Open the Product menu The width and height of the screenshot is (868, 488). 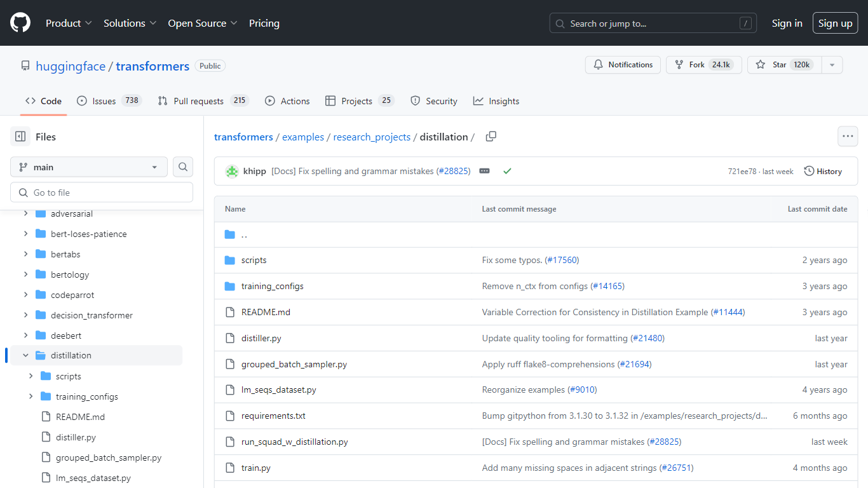coord(69,23)
